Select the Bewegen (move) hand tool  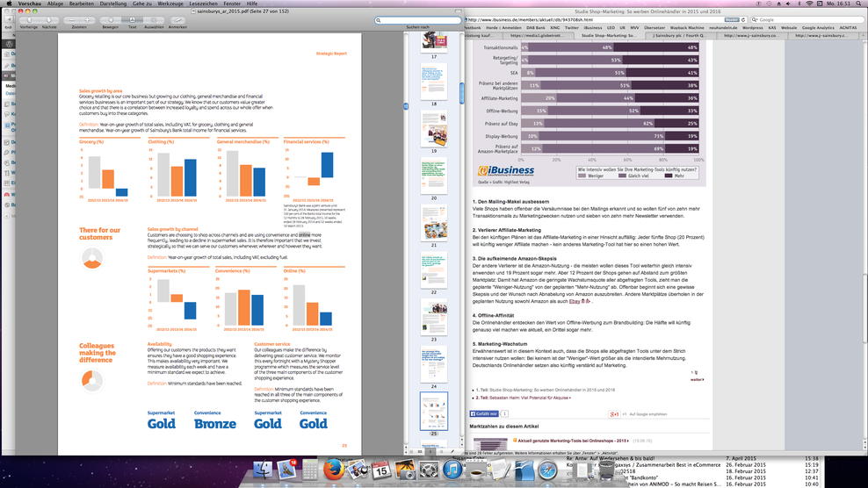(x=110, y=20)
